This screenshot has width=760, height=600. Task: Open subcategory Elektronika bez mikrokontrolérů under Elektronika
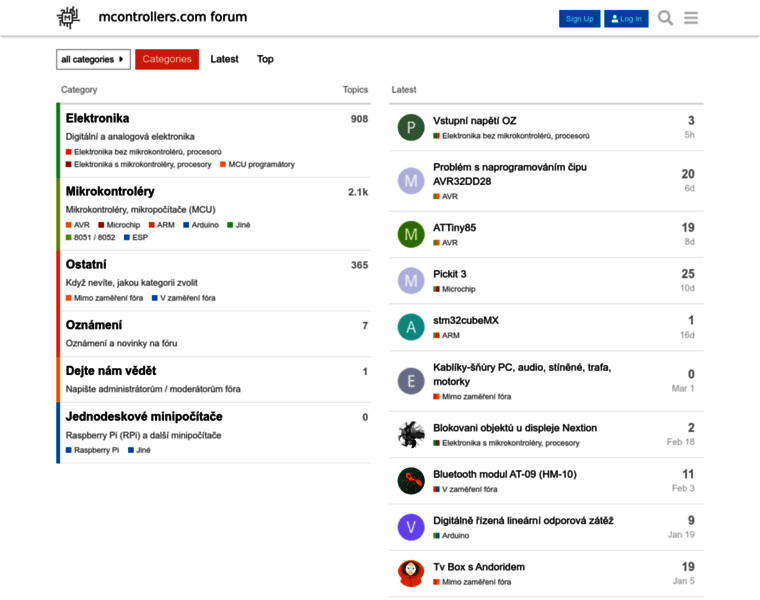[143, 152]
